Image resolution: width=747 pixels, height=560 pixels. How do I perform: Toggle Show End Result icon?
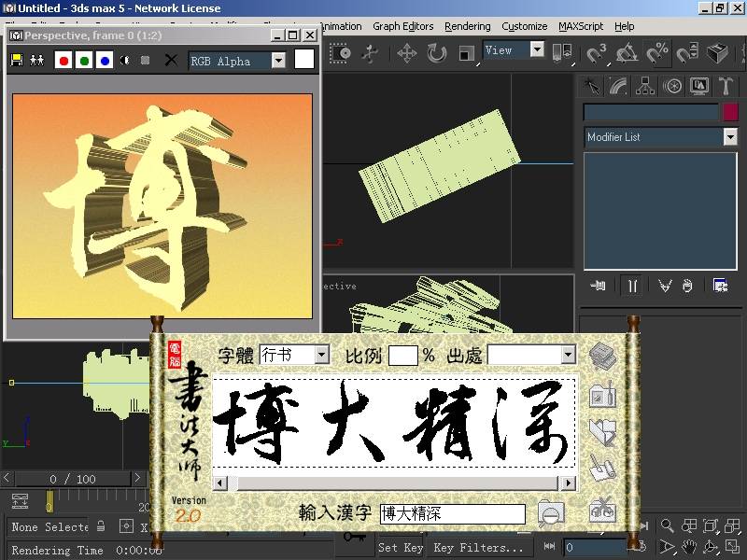point(632,286)
